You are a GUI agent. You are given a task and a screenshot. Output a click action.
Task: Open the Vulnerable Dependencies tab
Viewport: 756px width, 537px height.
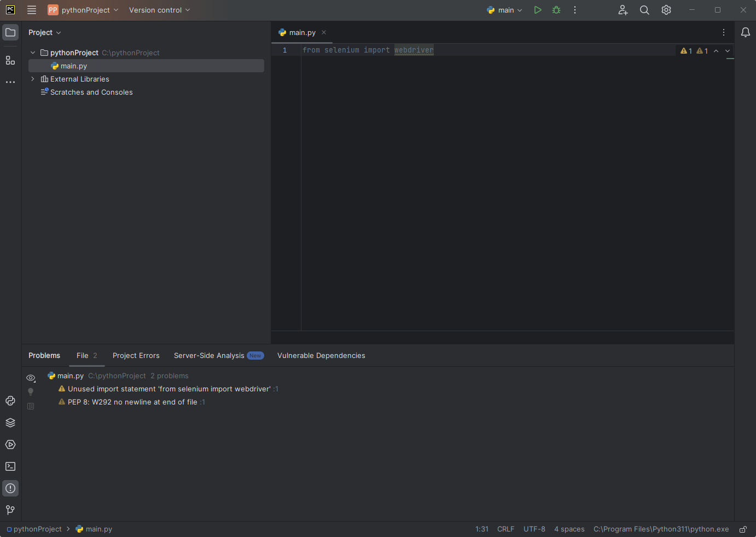click(321, 355)
